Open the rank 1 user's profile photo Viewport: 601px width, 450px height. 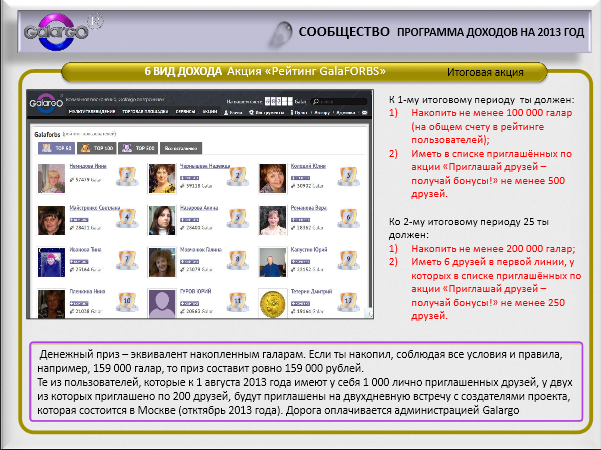pos(51,178)
